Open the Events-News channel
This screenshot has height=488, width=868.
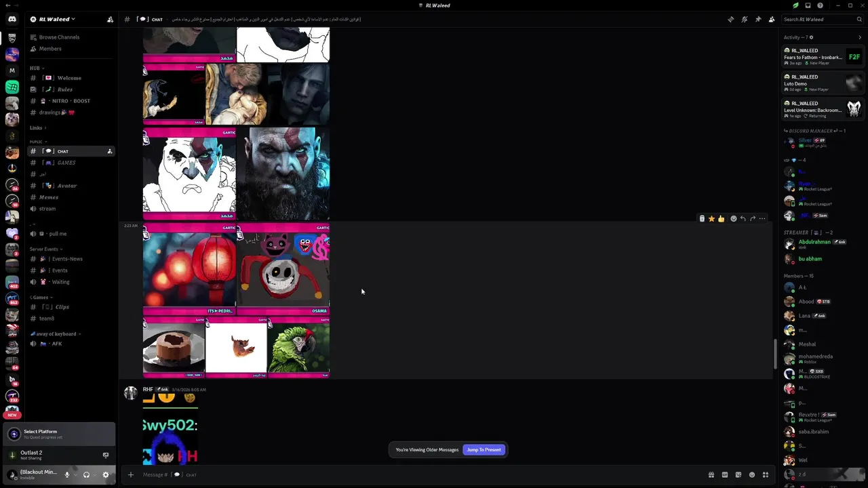coord(71,259)
